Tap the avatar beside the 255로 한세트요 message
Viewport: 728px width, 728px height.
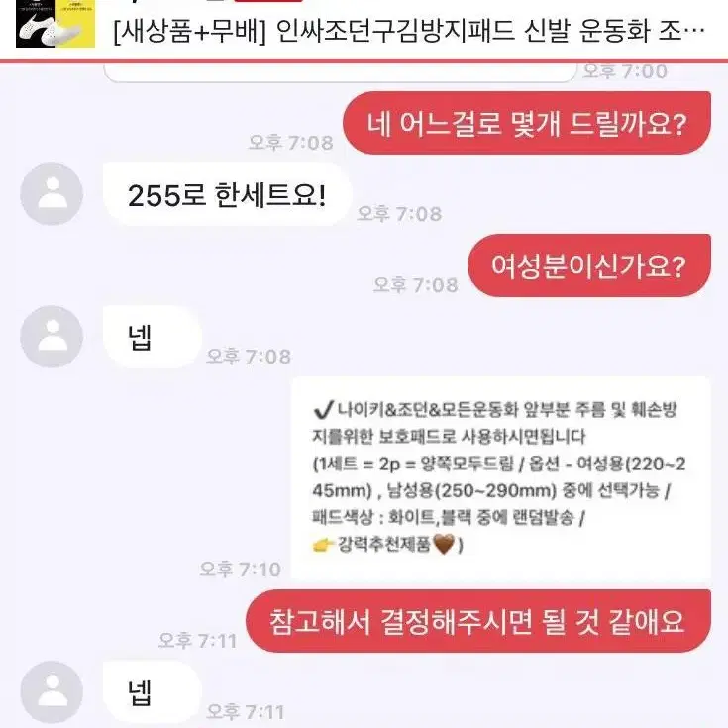pyautogui.click(x=52, y=194)
